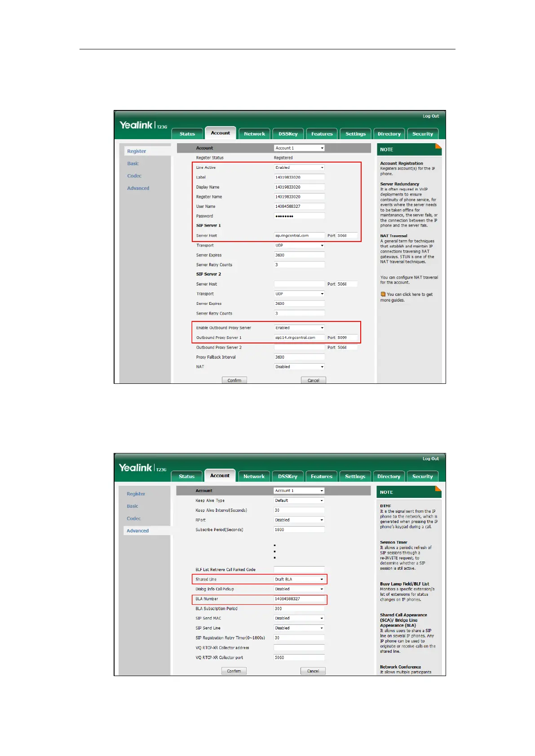Click Cancel button on the Advanced page
This screenshot has width=535, height=756.
313,671
